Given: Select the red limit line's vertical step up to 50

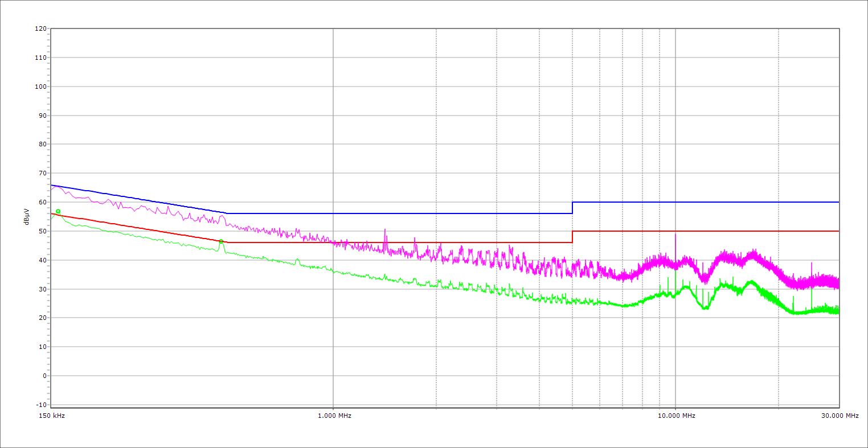Looking at the screenshot, I should (x=572, y=237).
